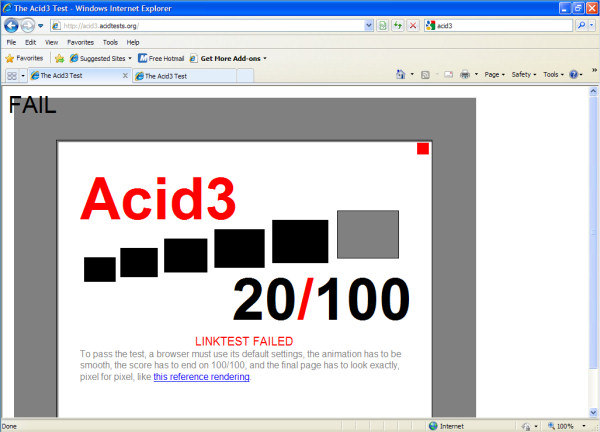Image resolution: width=600 pixels, height=432 pixels.
Task: Toggle Compatibility View broken-page icon
Action: (382, 26)
